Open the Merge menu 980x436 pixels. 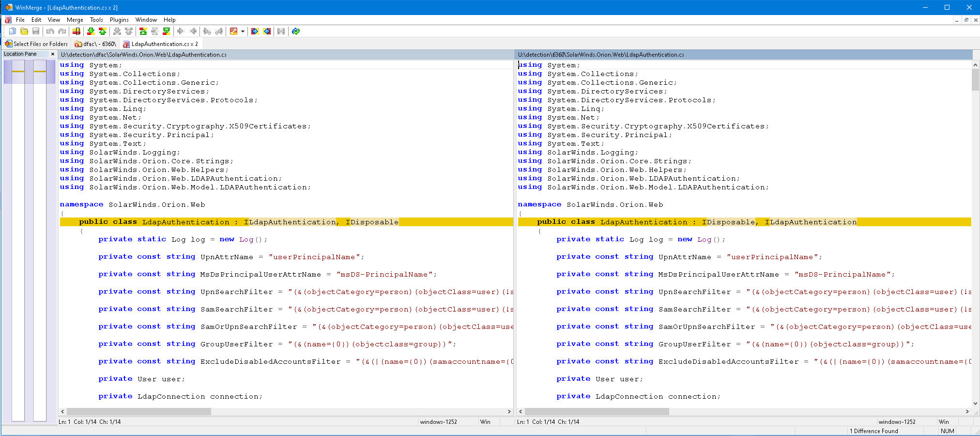(x=75, y=20)
